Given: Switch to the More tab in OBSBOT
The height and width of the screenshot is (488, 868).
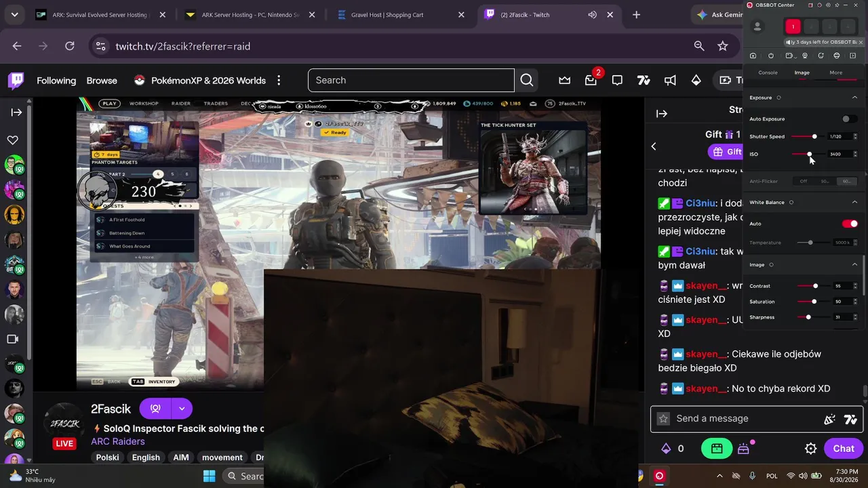Looking at the screenshot, I should point(835,73).
